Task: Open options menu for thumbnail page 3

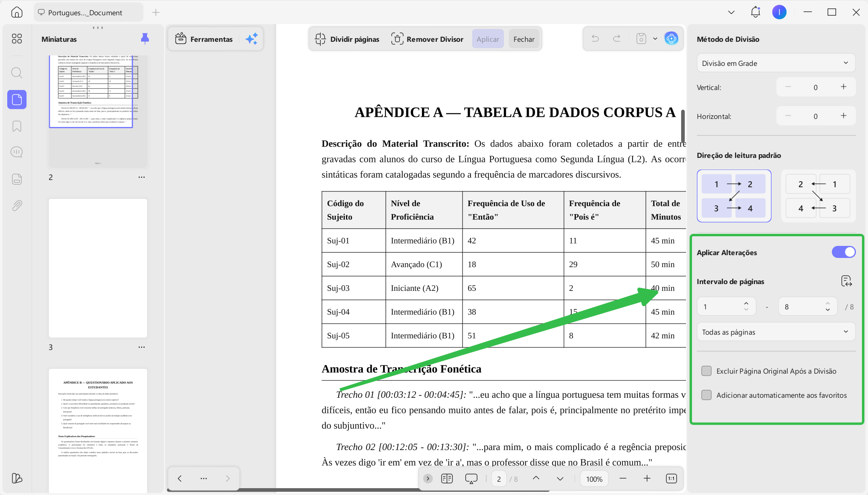Action: point(141,347)
